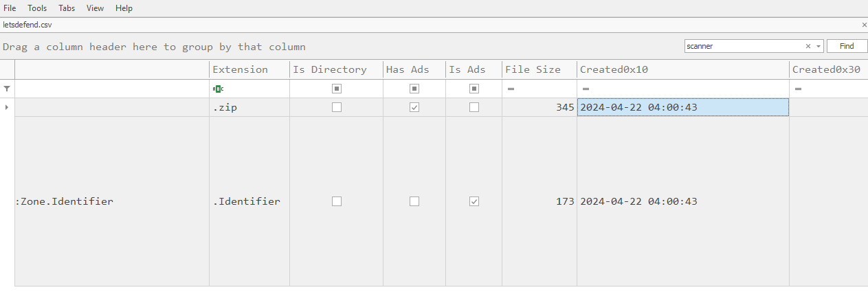Toggle Is Ads checkbox in Zone.Identifier row
This screenshot has height=303, width=868.
tap(474, 201)
